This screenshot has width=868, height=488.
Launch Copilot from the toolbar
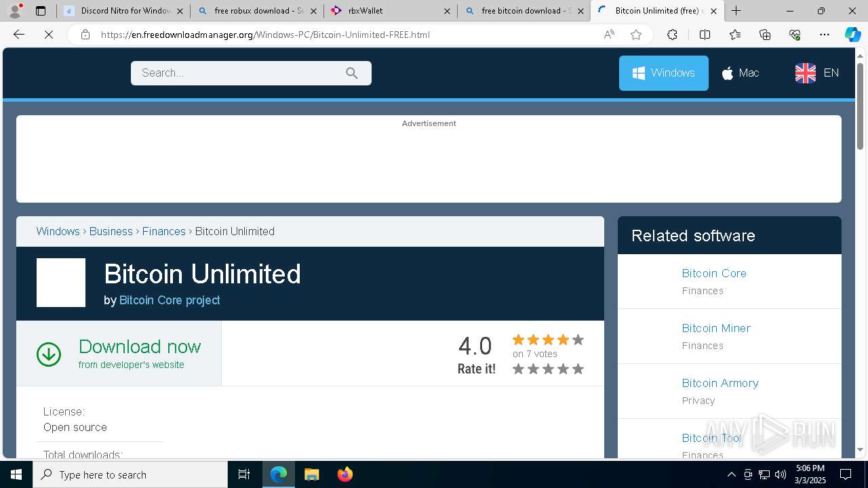(852, 35)
